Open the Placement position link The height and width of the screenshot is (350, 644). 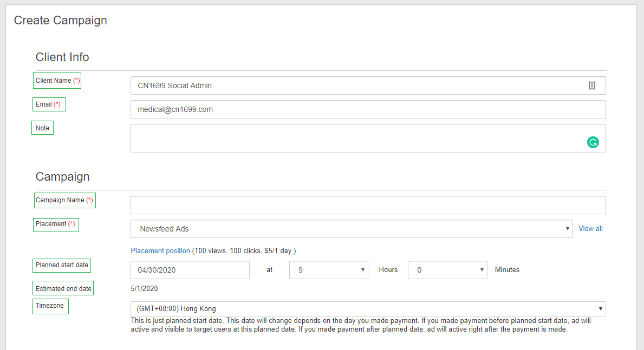click(160, 251)
